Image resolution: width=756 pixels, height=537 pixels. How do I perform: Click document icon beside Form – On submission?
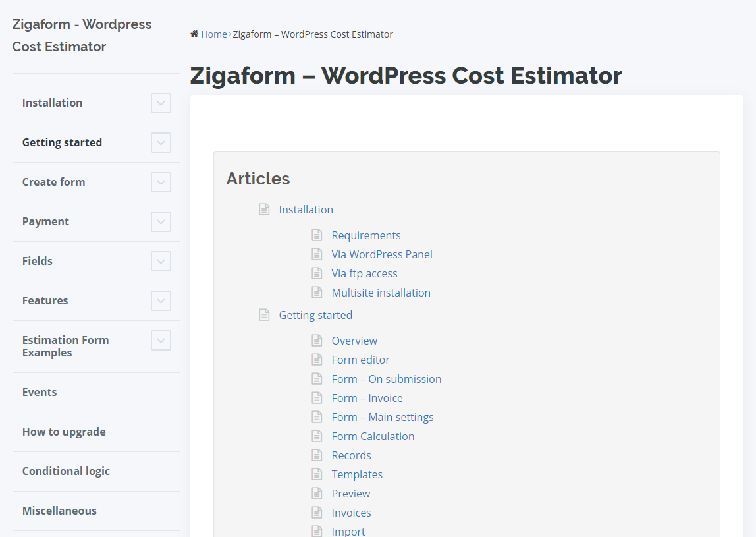[317, 379]
